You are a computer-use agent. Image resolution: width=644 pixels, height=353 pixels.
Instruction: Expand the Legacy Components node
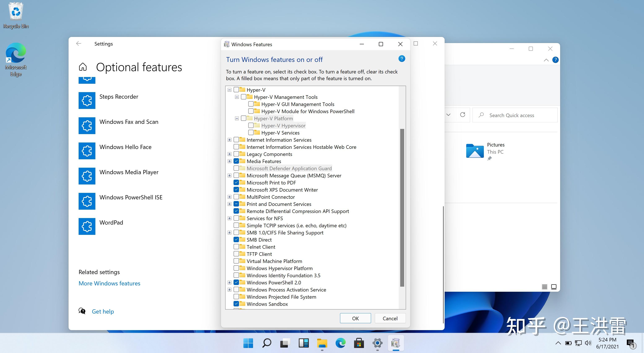pyautogui.click(x=230, y=154)
